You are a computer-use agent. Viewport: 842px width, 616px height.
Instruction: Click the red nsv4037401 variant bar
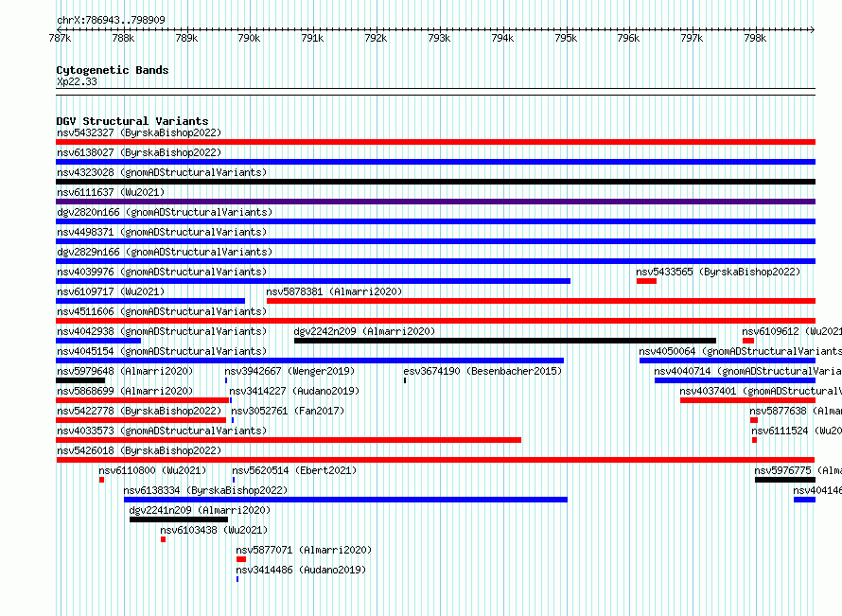(x=748, y=400)
